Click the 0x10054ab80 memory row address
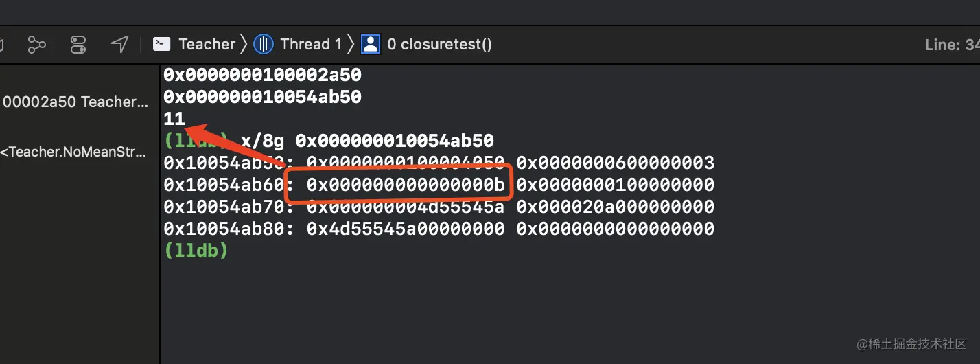 click(229, 229)
